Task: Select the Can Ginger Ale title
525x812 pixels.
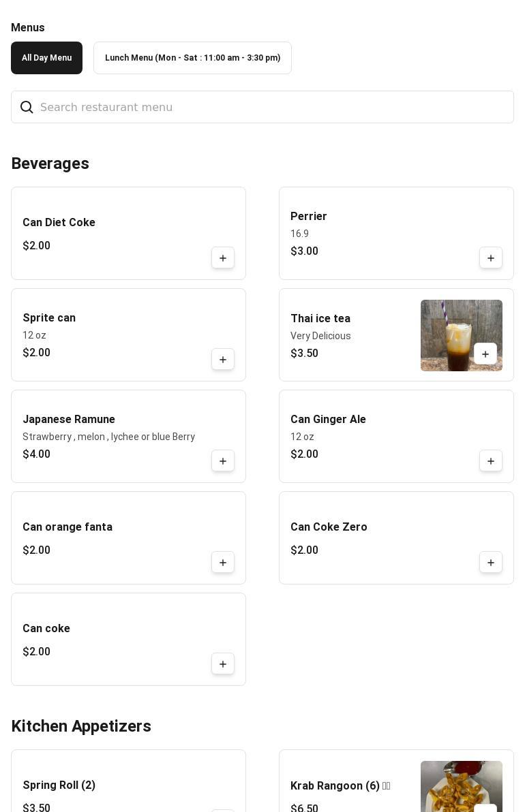Action: (328, 420)
